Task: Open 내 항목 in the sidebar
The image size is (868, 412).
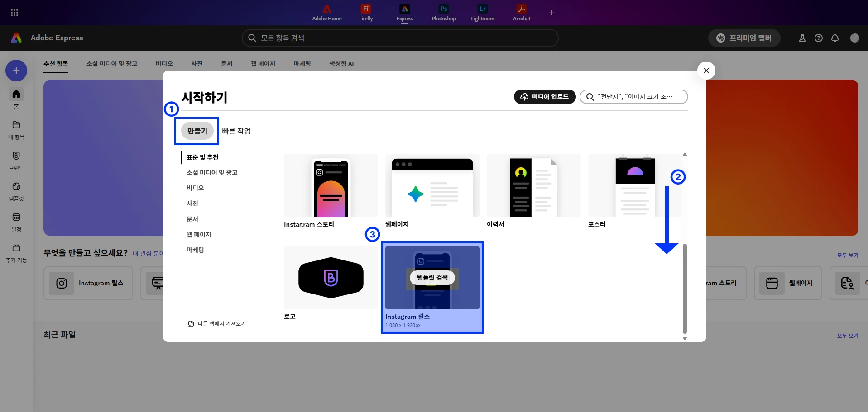Action: (16, 130)
